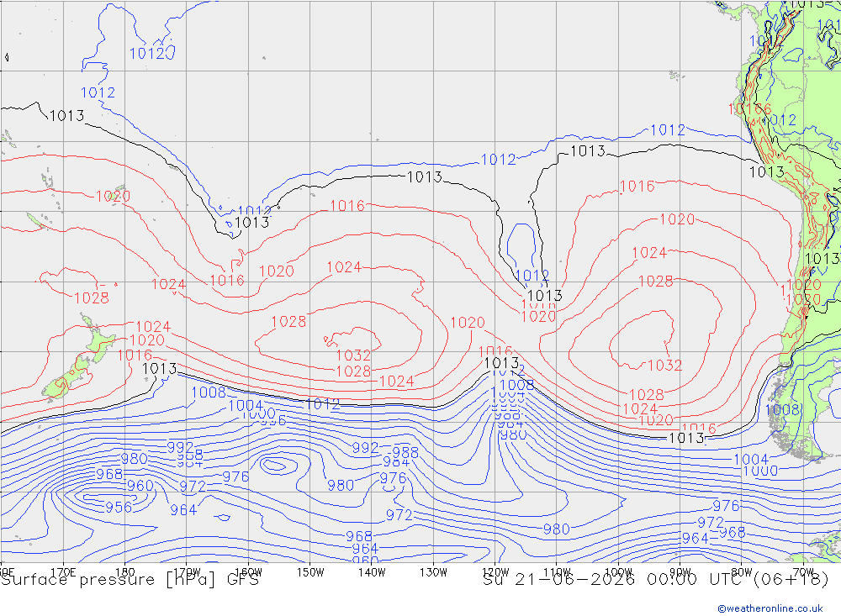Image resolution: width=841 pixels, height=616 pixels.
Task: Click the 180 longitude axis label
Action: (x=125, y=572)
